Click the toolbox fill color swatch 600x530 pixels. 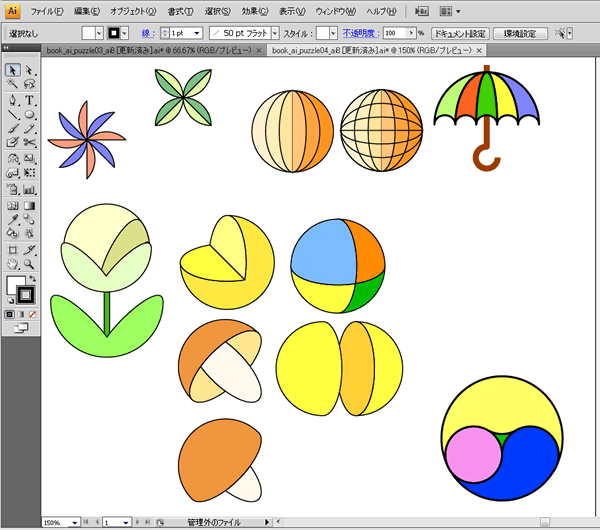click(x=15, y=284)
